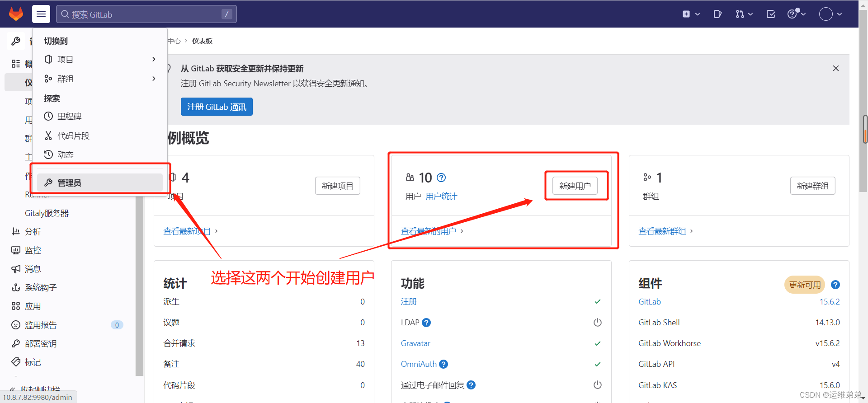Open the OmniAuth feature link
Viewport: 868px width, 403px height.
[x=419, y=364]
